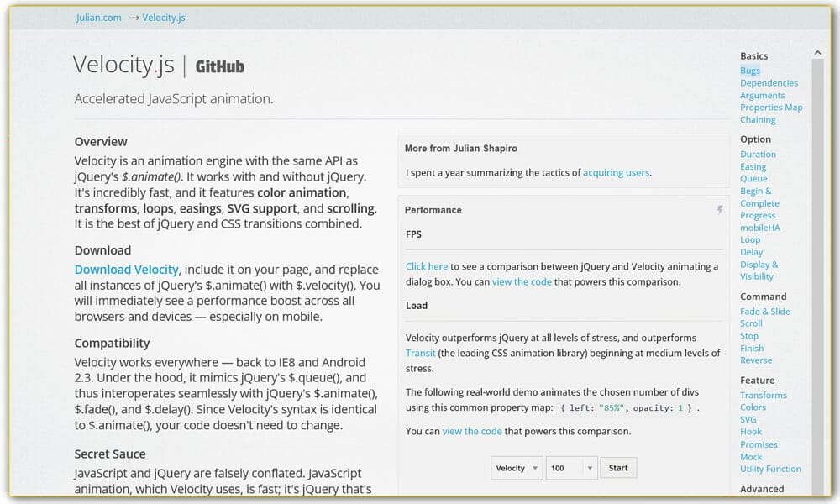Open the Velocity.js breadcrumb link

point(164,18)
